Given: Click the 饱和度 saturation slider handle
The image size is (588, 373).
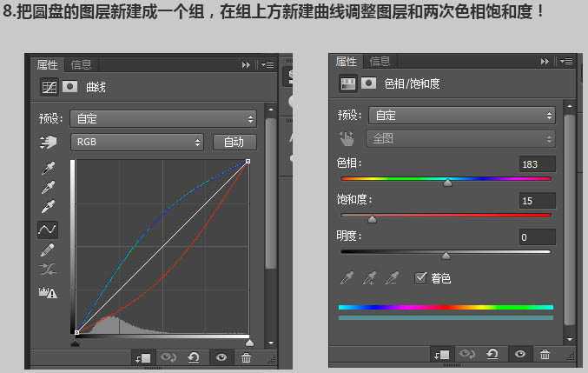Looking at the screenshot, I should (372, 220).
